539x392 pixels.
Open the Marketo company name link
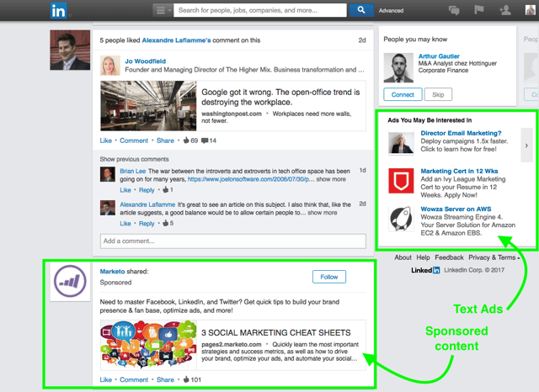[x=112, y=272]
